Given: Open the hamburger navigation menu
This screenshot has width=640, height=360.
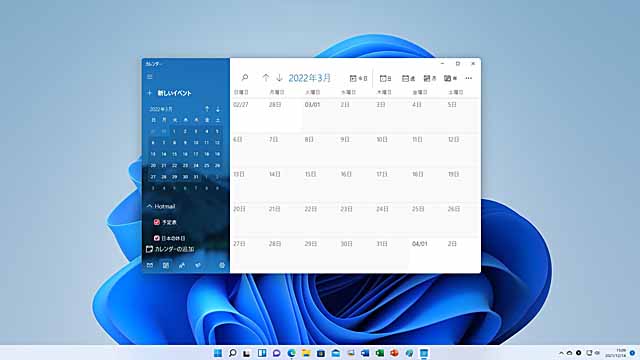Looking at the screenshot, I should point(150,77).
